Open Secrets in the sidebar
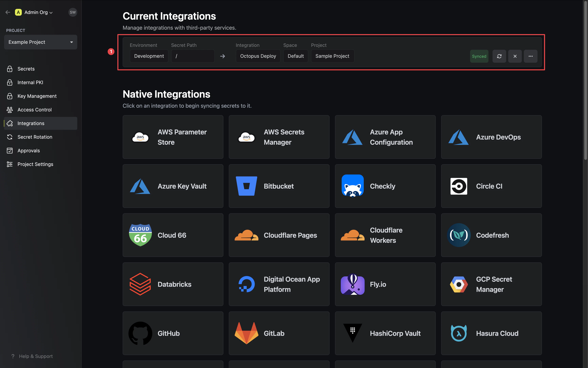 tap(40, 69)
